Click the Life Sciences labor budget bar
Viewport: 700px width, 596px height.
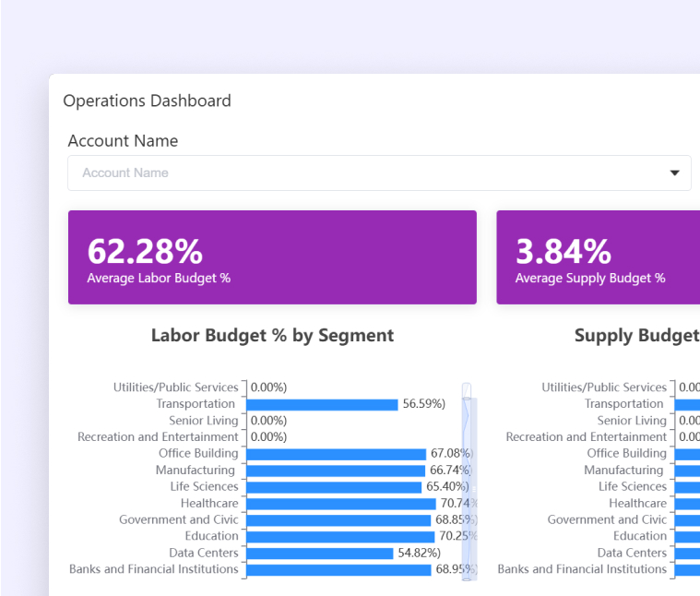tap(334, 487)
